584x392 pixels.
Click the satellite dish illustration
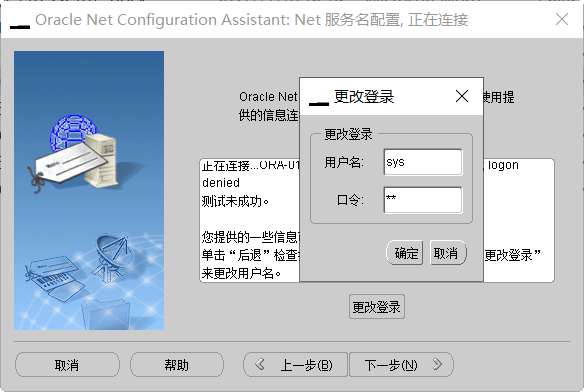point(112,257)
